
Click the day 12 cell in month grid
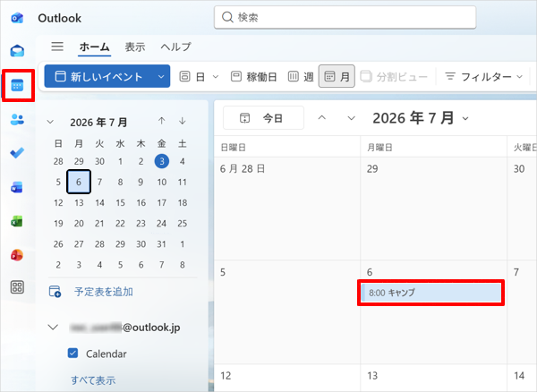click(287, 378)
